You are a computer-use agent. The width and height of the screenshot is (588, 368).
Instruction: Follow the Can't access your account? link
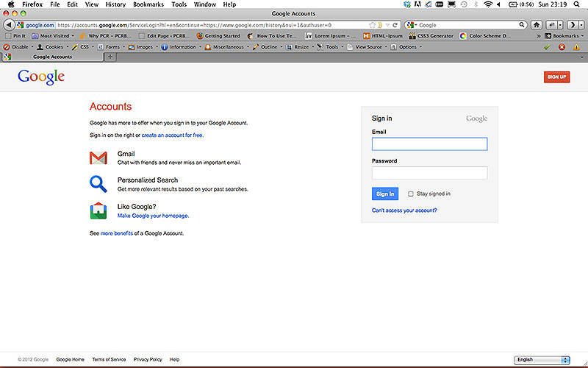[404, 210]
